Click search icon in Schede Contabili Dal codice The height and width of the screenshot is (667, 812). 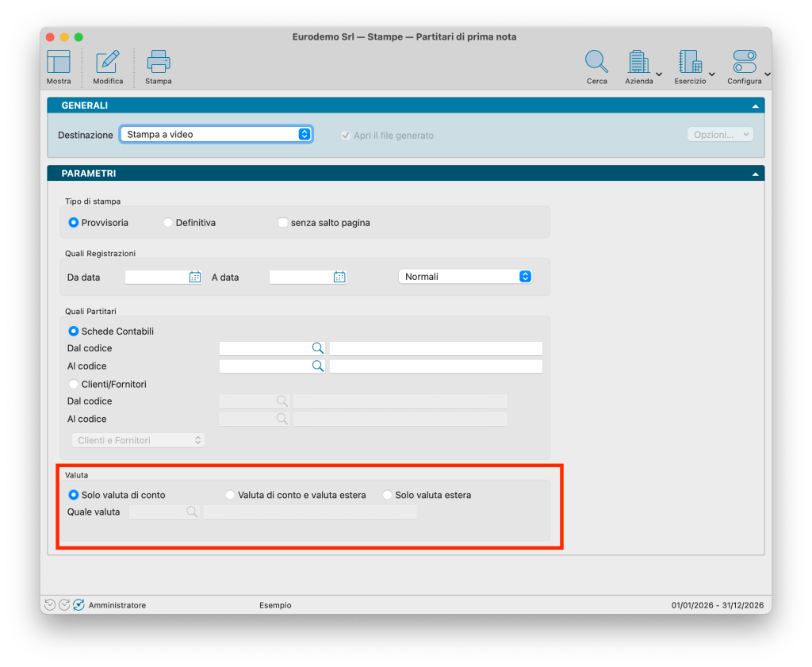(x=318, y=348)
